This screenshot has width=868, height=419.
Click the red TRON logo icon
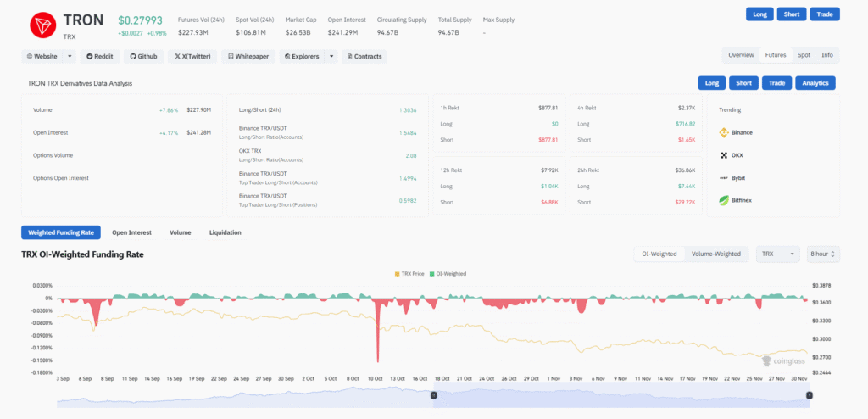tap(41, 25)
